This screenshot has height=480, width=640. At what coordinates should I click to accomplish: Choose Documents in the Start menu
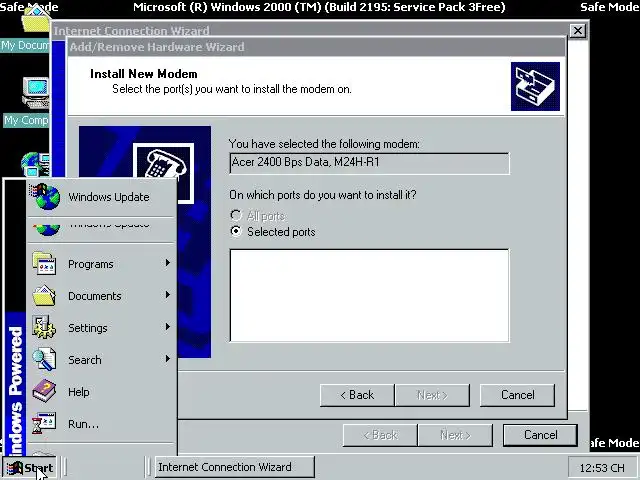(x=101, y=296)
